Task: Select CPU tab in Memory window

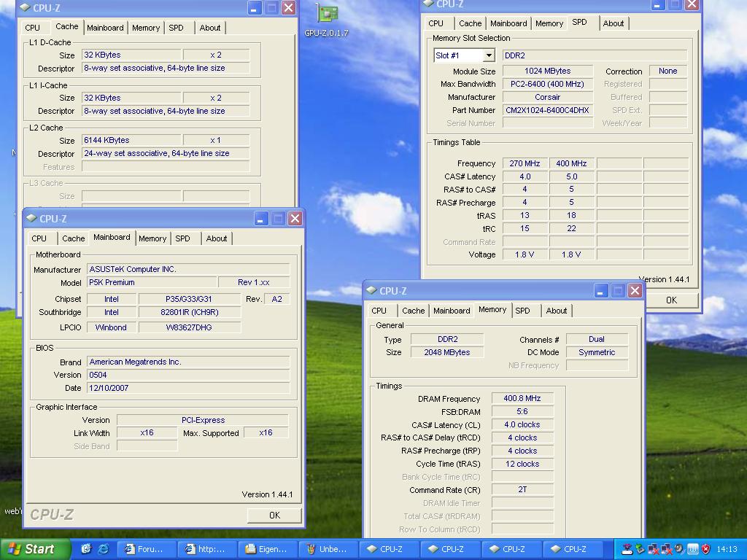Action: coord(379,311)
